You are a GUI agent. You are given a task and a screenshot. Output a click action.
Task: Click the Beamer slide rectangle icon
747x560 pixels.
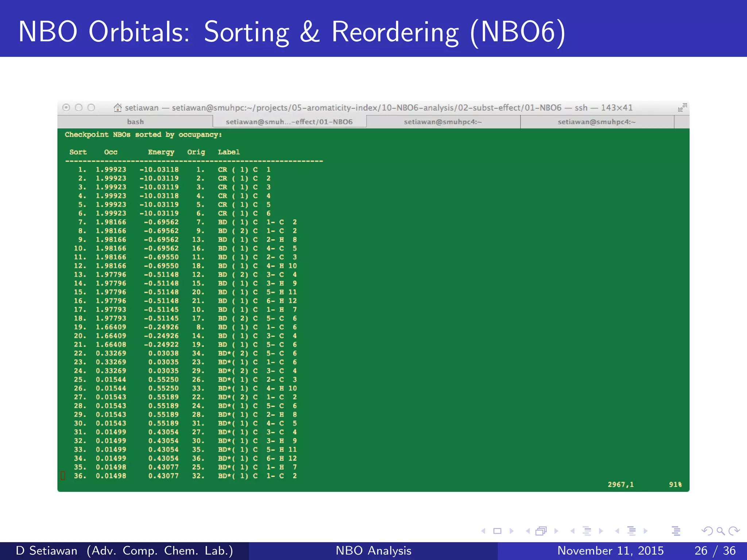(497, 531)
